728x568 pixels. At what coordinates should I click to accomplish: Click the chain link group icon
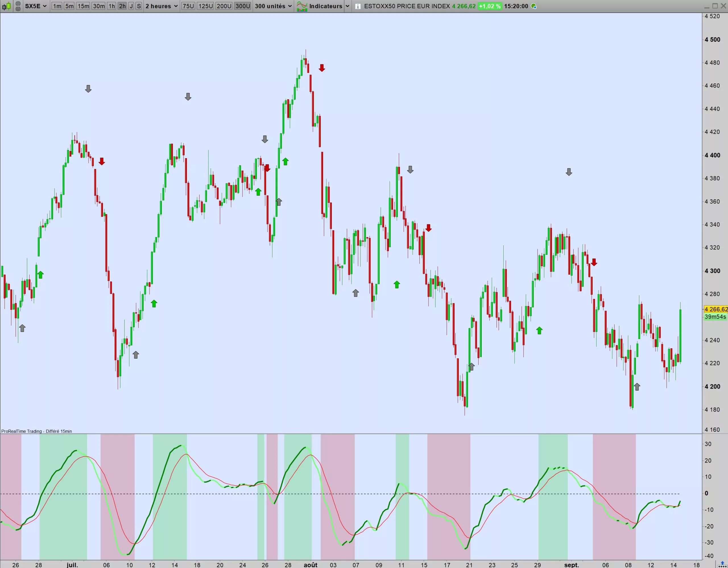pos(18,6)
